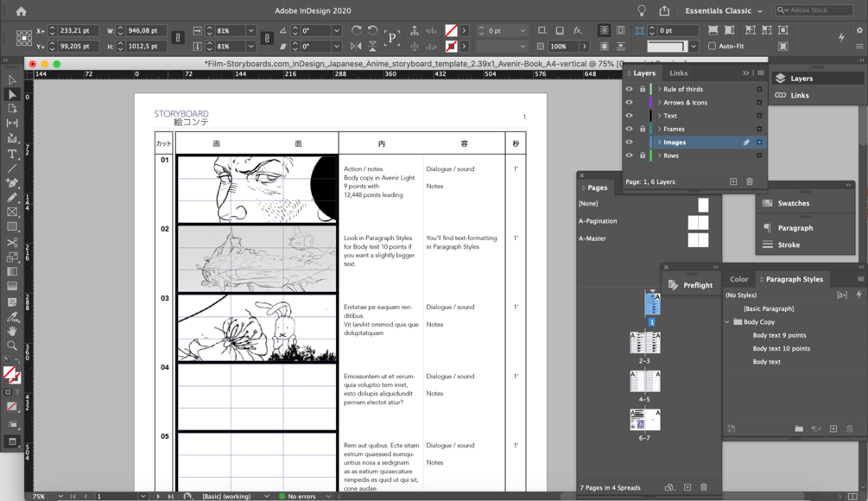Select the Note tool

12,302
